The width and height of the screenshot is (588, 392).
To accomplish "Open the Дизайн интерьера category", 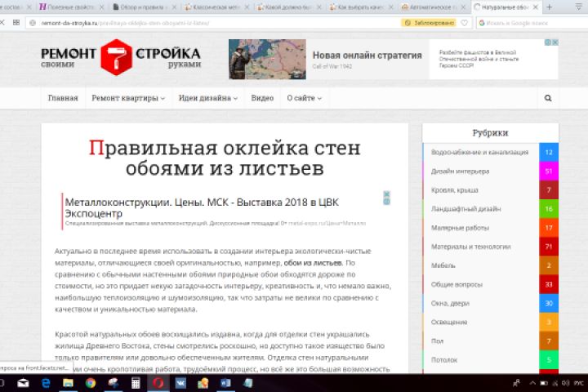I will pos(460,171).
